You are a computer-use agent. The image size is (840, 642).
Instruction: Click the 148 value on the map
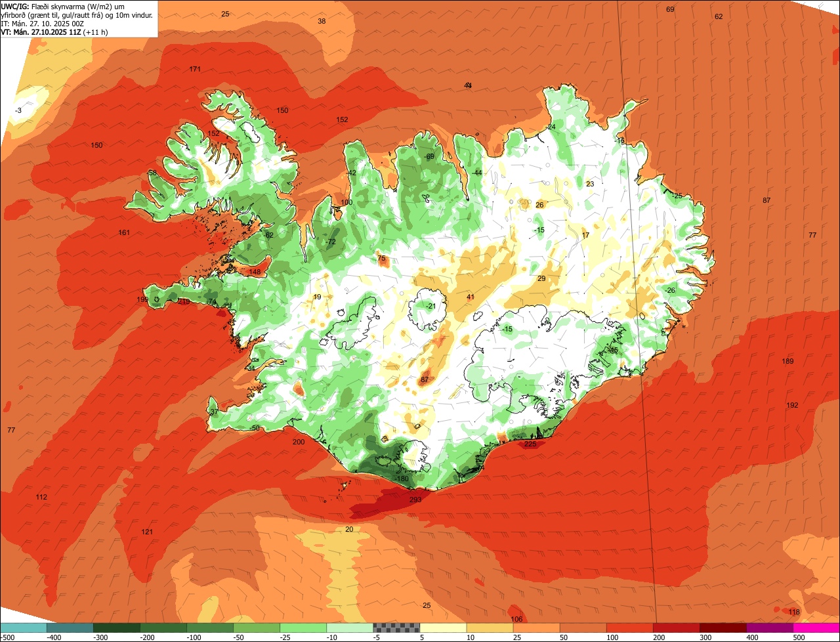point(255,272)
